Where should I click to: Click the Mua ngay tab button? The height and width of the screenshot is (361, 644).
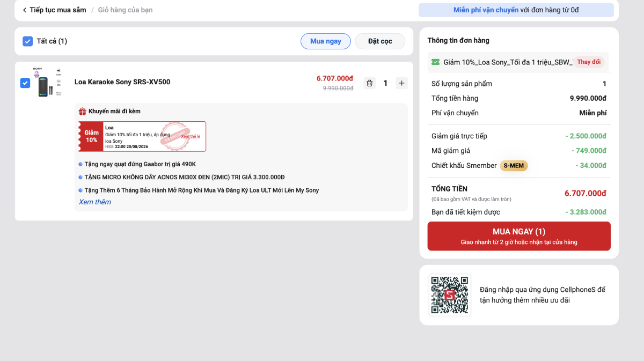(x=326, y=41)
